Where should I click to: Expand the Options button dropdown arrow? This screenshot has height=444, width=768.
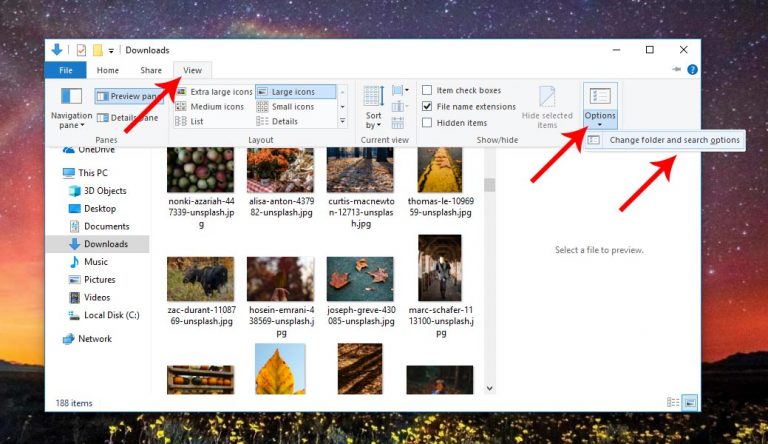coord(600,125)
